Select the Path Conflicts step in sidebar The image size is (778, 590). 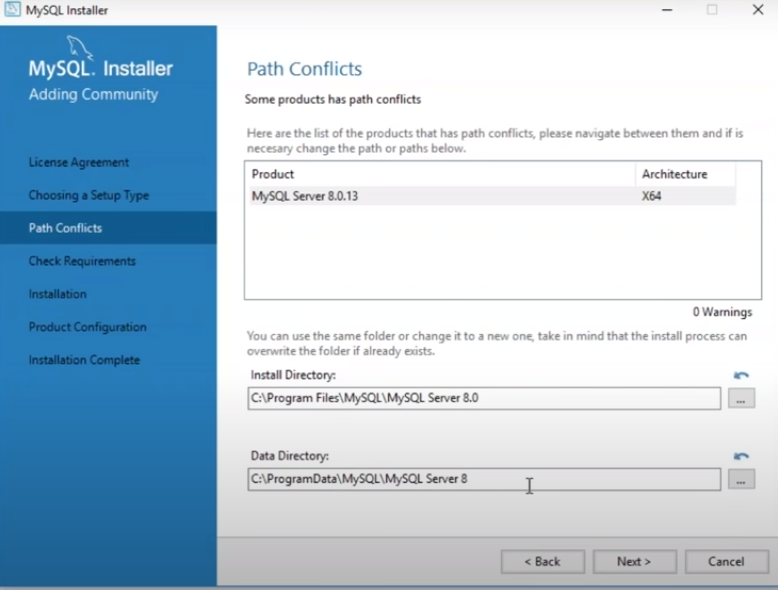(66, 228)
